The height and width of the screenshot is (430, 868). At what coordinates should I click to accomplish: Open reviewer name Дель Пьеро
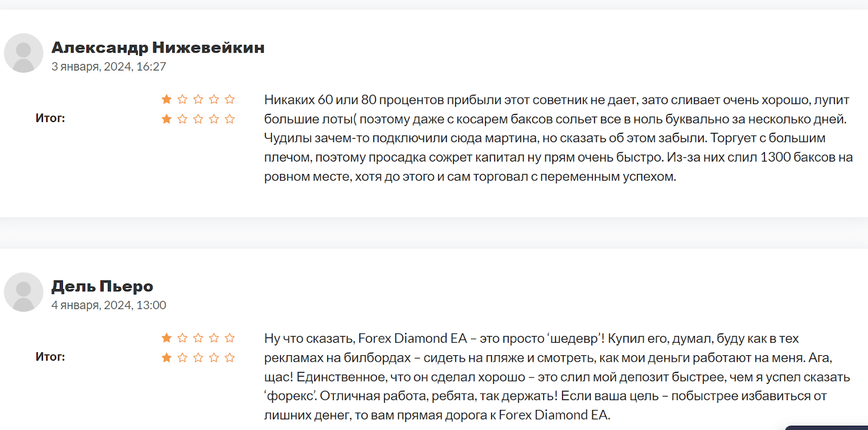click(x=102, y=286)
